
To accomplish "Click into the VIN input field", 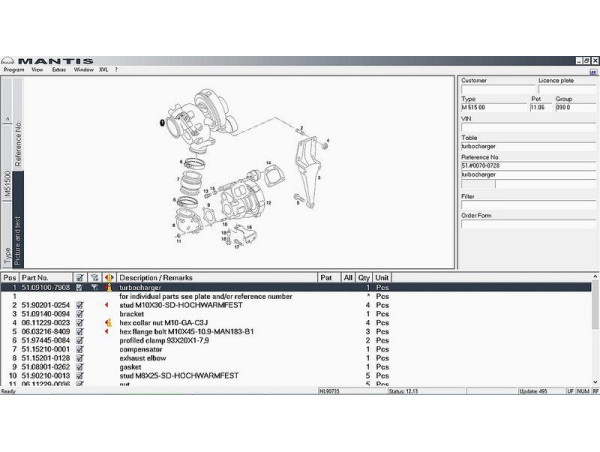I will 526,127.
